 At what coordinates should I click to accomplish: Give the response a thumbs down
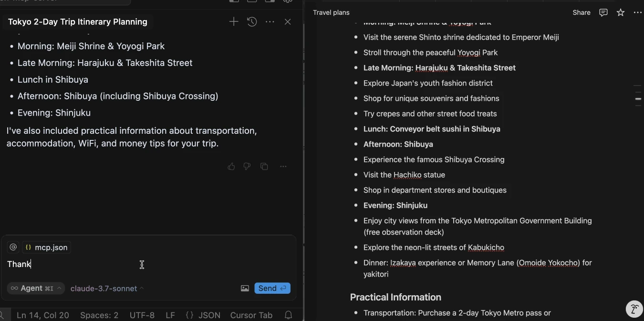pyautogui.click(x=247, y=166)
